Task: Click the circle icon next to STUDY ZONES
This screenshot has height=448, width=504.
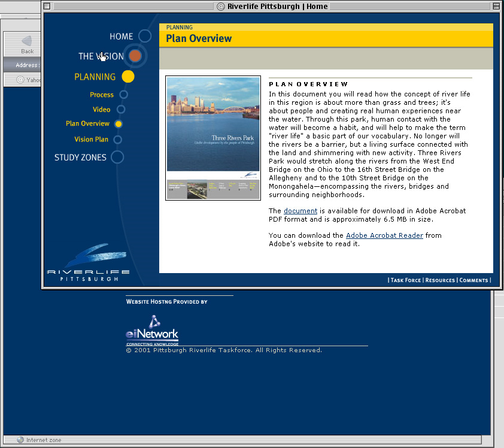Action: coord(117,158)
